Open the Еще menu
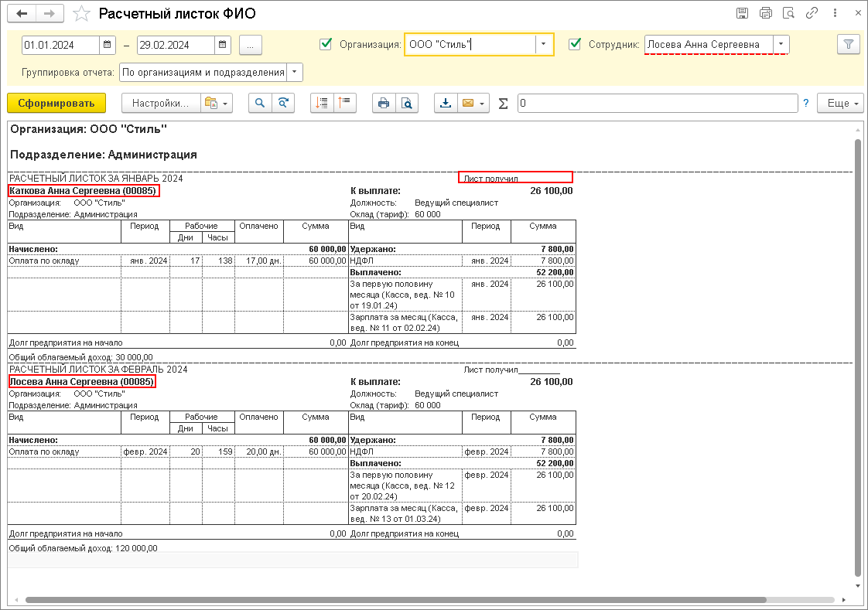Image resolution: width=868 pixels, height=610 pixels. click(842, 104)
